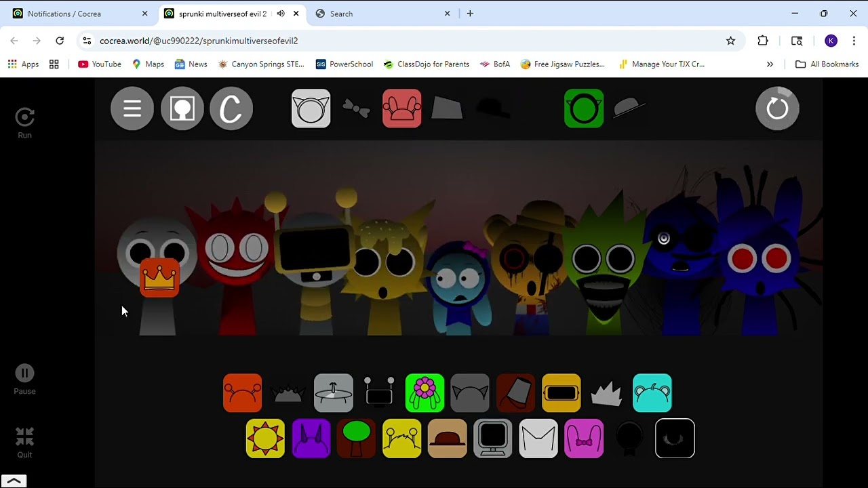This screenshot has height=488, width=868.
Task: Pick the green flower sound icon
Action: coord(425,393)
